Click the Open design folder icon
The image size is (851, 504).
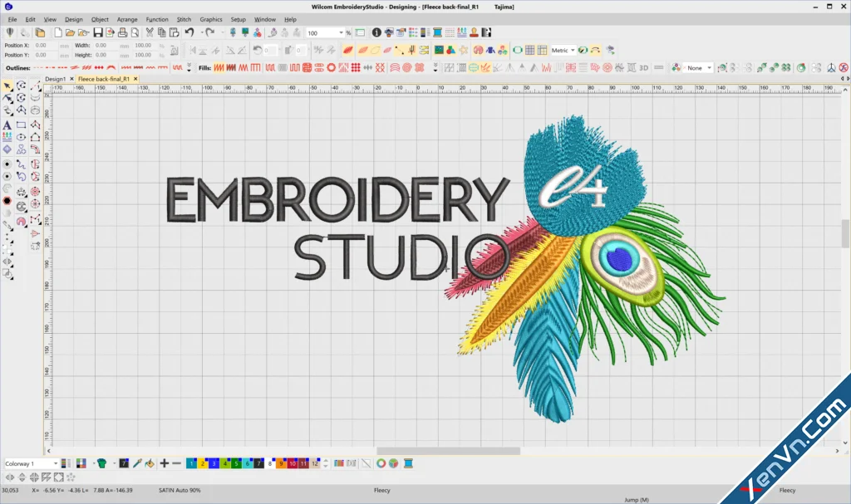pyautogui.click(x=70, y=33)
